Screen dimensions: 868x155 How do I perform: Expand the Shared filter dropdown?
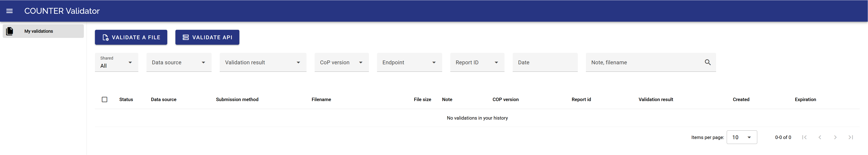117,62
